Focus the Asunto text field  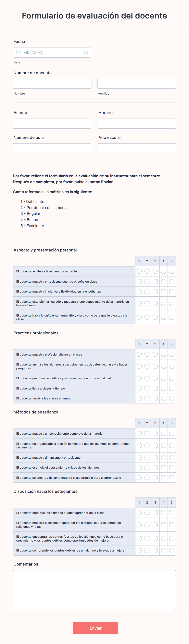point(52,124)
